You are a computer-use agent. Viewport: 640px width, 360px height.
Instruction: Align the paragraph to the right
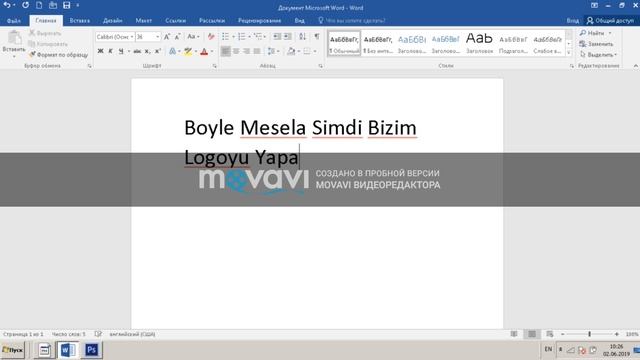(246, 51)
